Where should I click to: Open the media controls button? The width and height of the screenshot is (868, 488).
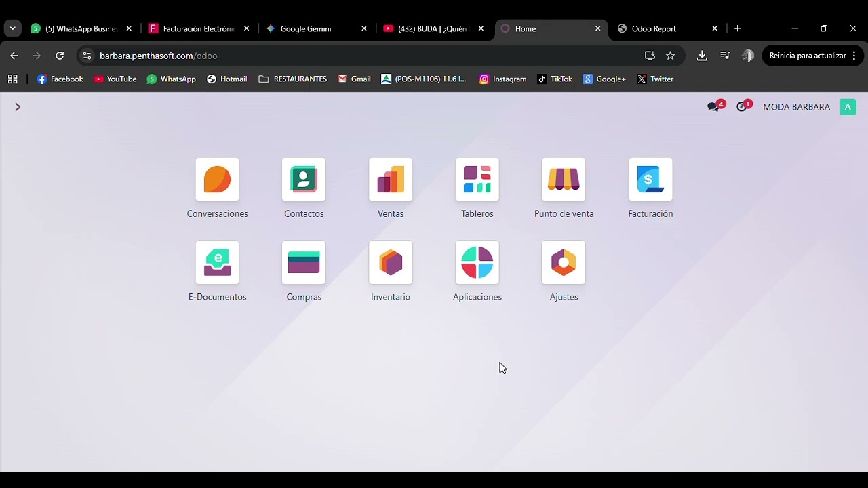click(725, 56)
